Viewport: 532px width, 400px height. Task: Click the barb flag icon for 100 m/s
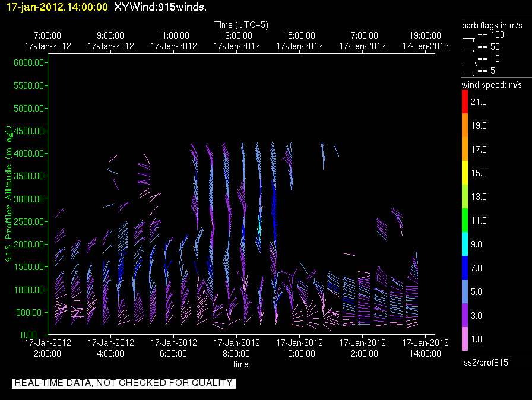tap(469, 39)
